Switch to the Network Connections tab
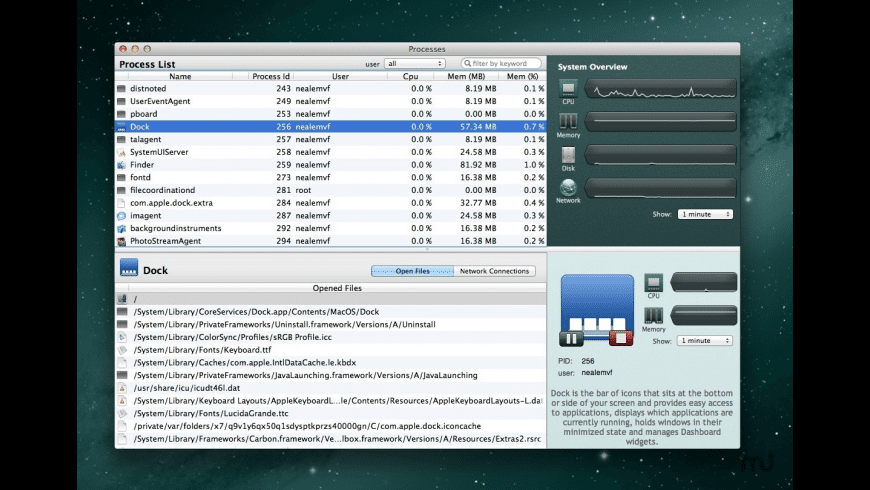The image size is (870, 490). [494, 271]
